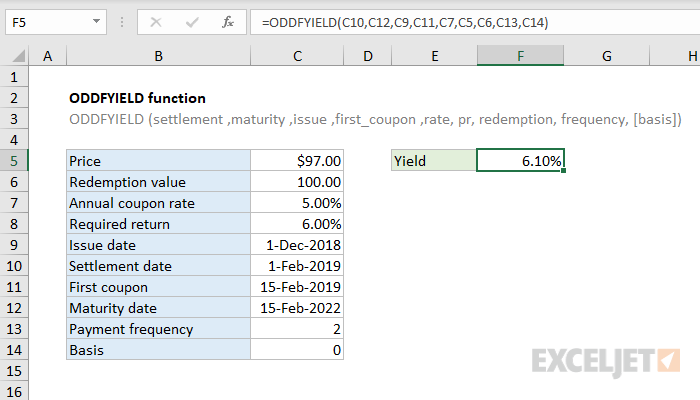
Task: Select column B header
Action: [158, 56]
